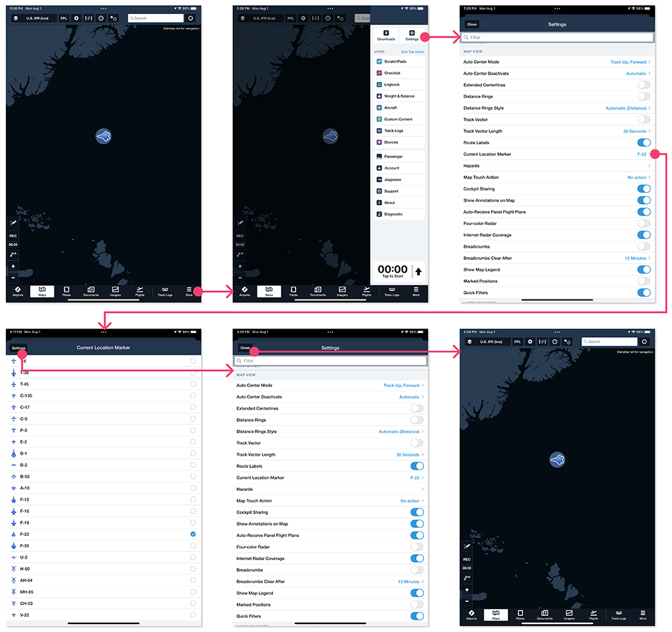Tap the Settings icon in the More menu
This screenshot has height=632, width=672.
(412, 35)
